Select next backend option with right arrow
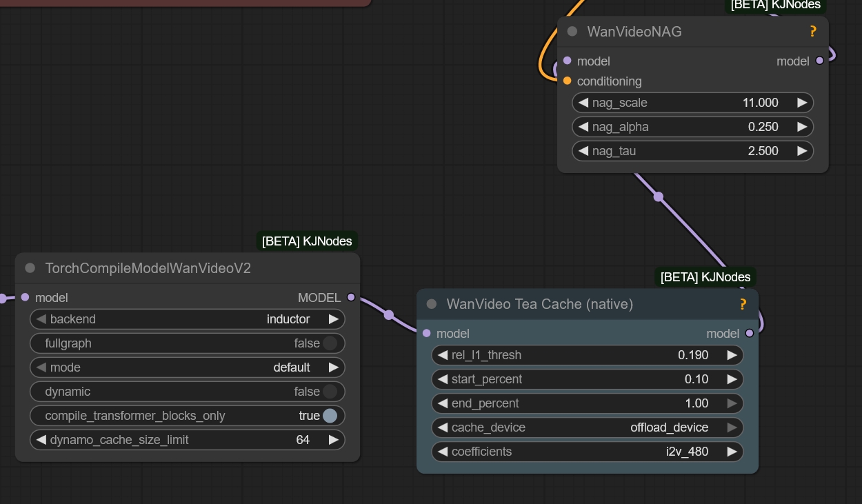 (x=333, y=319)
